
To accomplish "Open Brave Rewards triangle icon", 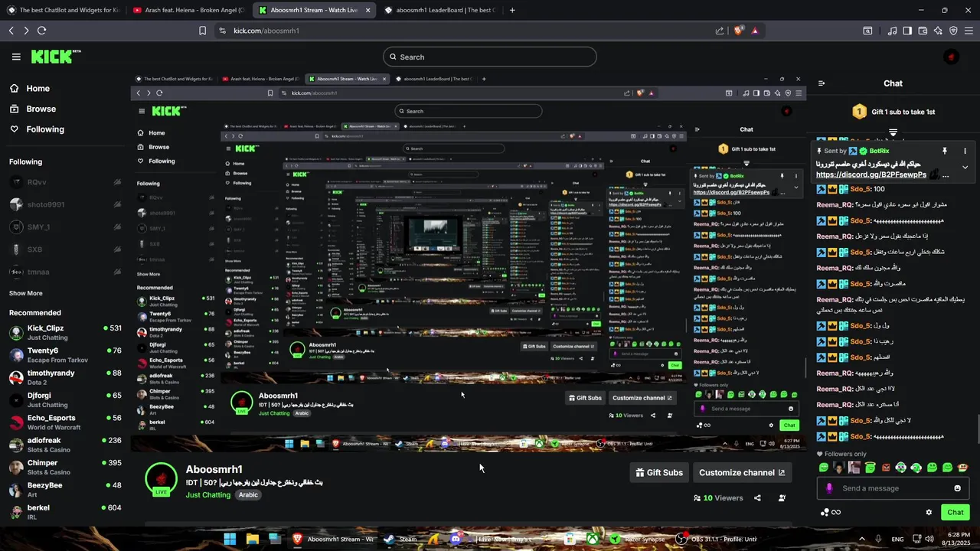I will click(x=755, y=31).
